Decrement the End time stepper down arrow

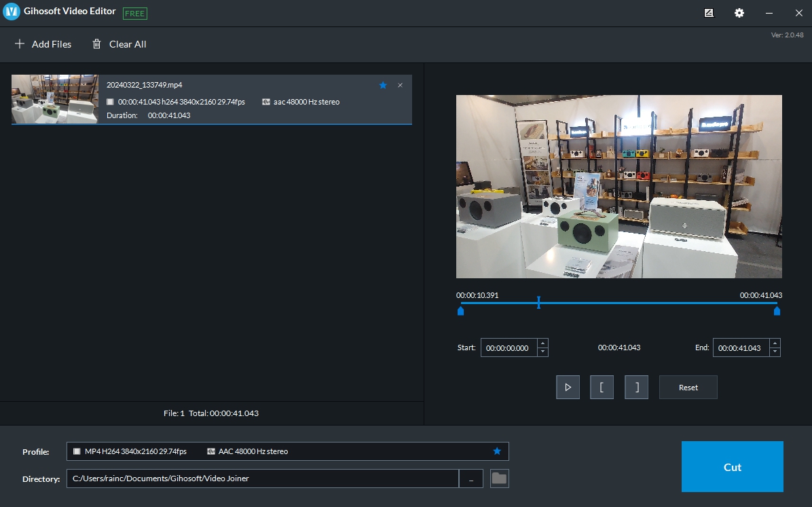pos(775,352)
